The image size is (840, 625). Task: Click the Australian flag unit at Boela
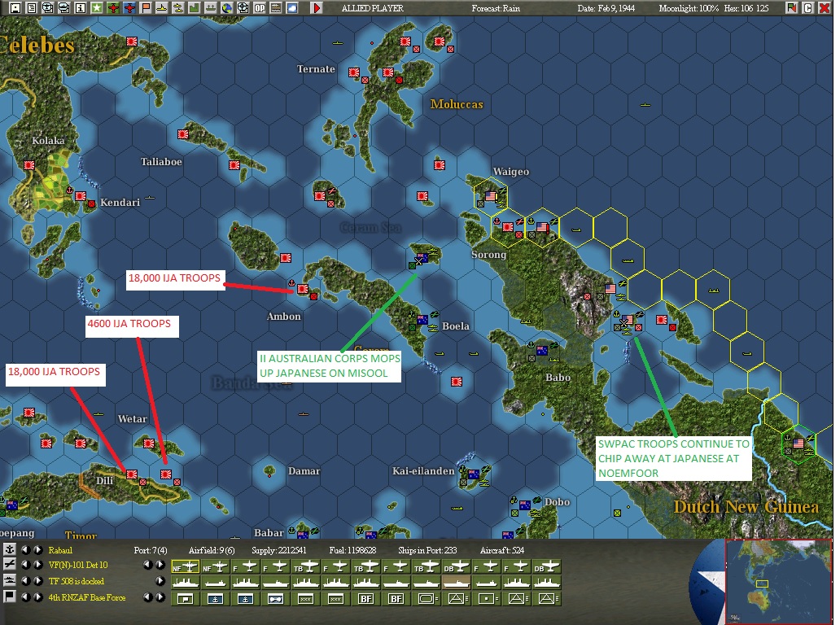click(422, 320)
